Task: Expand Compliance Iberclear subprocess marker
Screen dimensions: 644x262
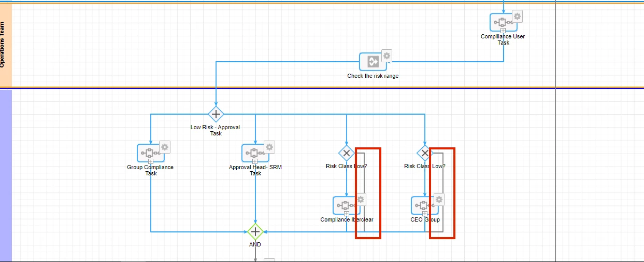Action: pos(347,214)
